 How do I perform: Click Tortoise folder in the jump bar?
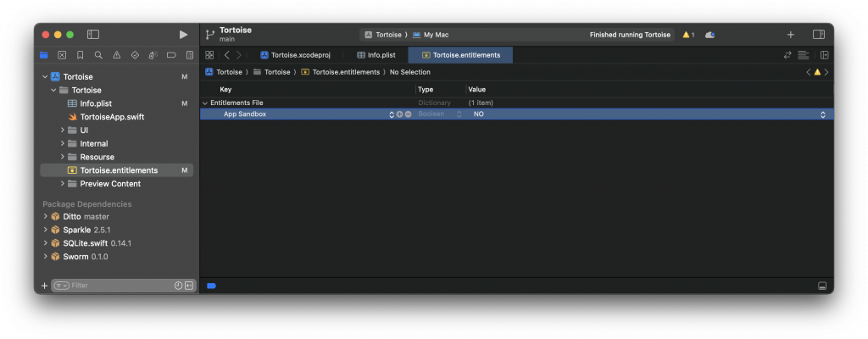[272, 72]
